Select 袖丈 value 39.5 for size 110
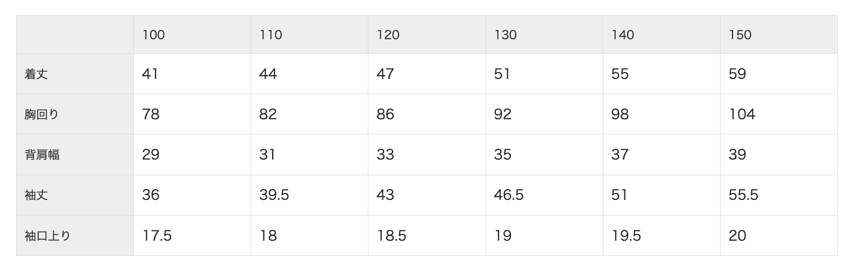 tap(274, 195)
